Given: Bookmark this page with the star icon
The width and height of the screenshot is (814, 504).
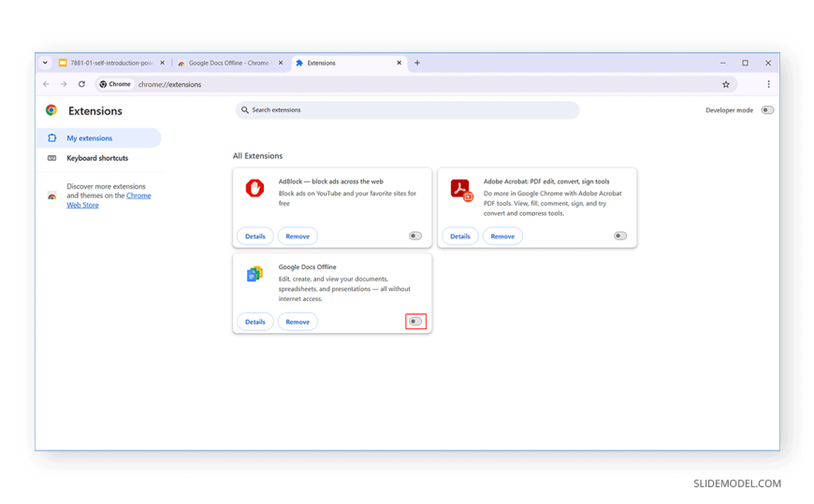Looking at the screenshot, I should (726, 84).
